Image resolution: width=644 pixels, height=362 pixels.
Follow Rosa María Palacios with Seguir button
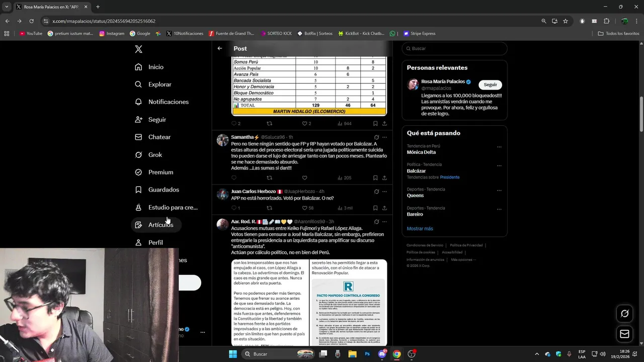coord(490,84)
